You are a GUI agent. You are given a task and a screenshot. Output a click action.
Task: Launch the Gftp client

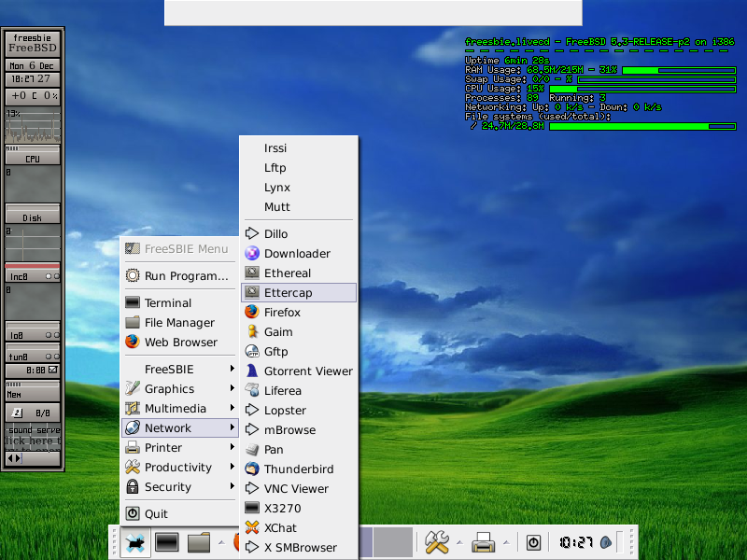coord(299,352)
